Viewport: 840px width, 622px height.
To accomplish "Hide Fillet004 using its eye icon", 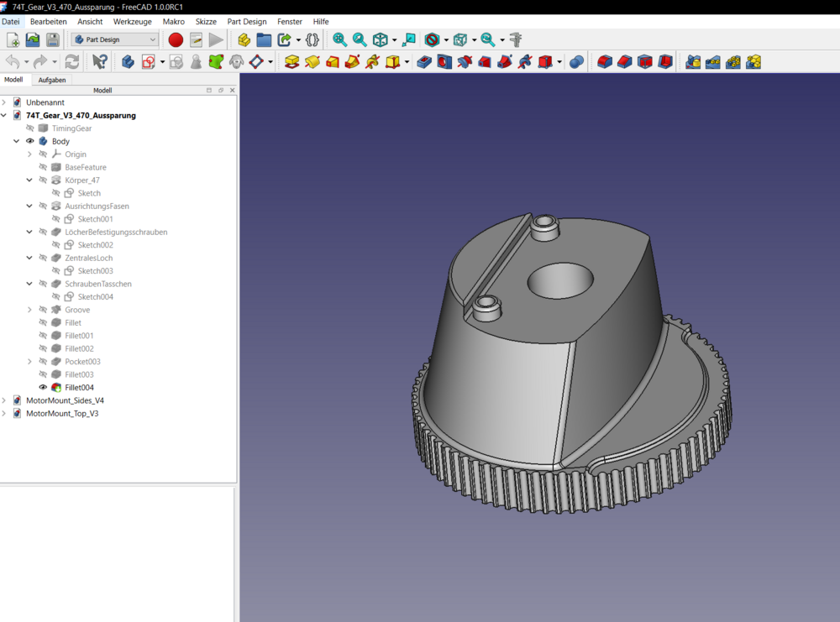I will (43, 388).
